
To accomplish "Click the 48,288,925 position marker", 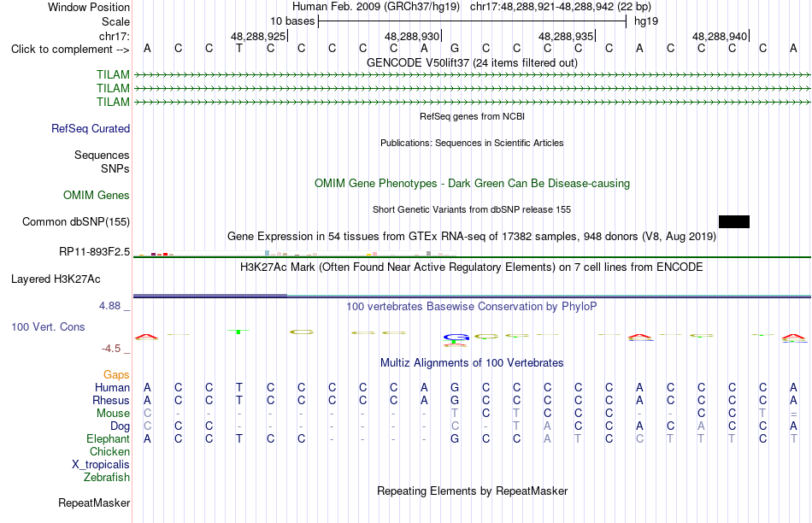I will point(258,36).
